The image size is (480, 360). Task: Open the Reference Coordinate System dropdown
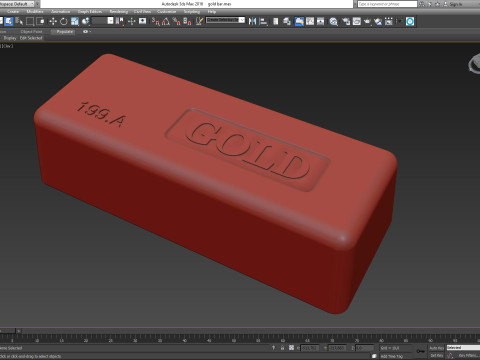tap(103, 21)
